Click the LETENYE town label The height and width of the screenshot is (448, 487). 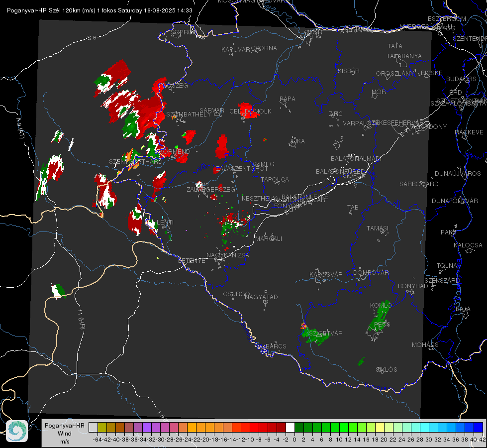(192, 261)
